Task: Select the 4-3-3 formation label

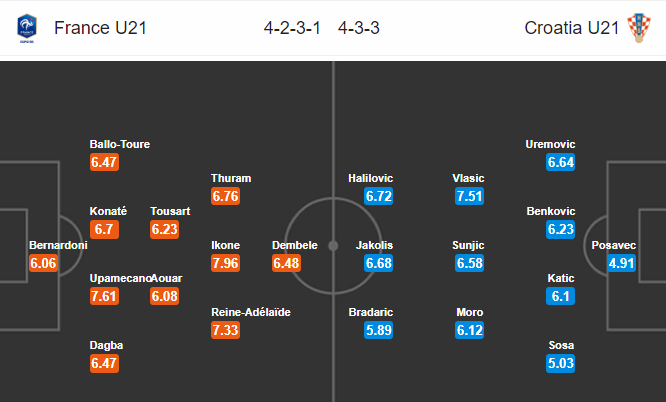Action: 358,28
